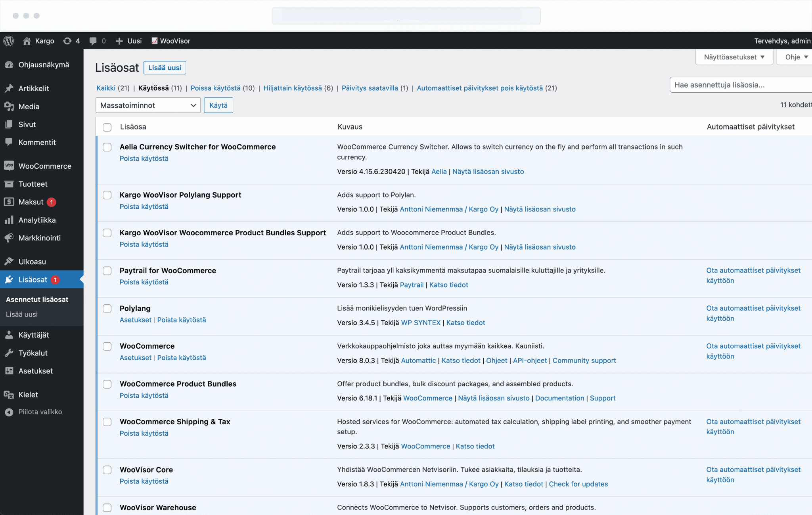
Task: Click the Markkinointi megaphone icon
Action: [x=9, y=238]
